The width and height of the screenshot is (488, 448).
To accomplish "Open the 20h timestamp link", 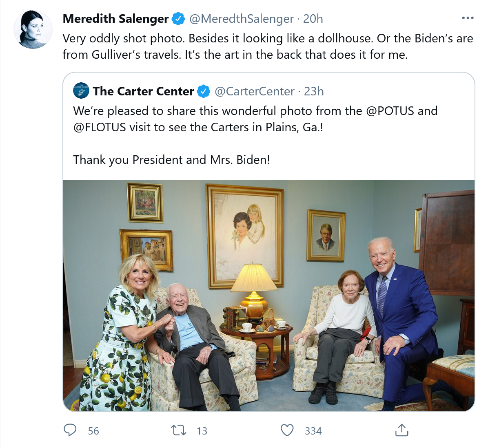I will pos(313,19).
